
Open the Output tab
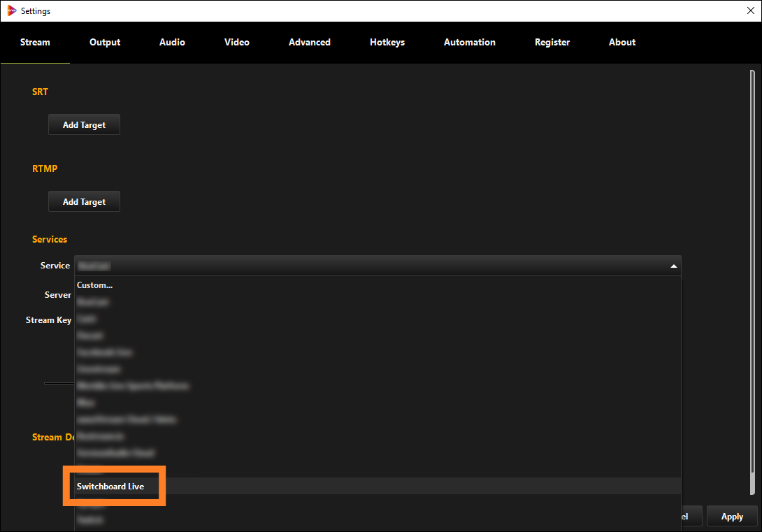[x=105, y=42]
